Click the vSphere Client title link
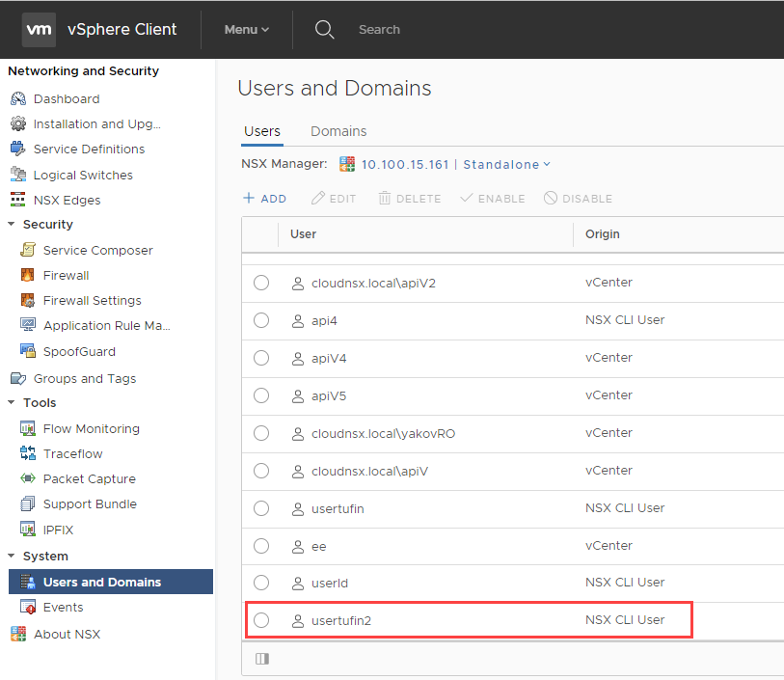Screen dimensions: 784x680 122,30
